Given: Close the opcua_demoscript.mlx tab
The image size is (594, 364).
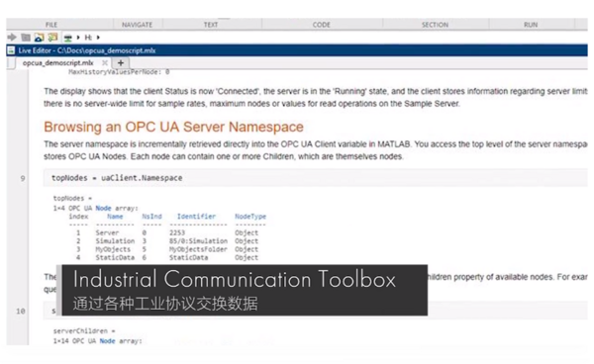Looking at the screenshot, I should 105,63.
